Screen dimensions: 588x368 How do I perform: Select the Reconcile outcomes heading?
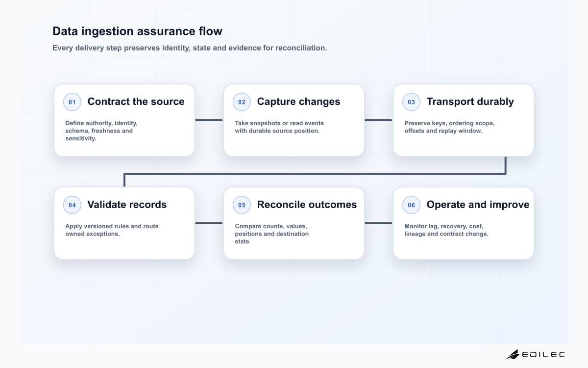pos(307,205)
